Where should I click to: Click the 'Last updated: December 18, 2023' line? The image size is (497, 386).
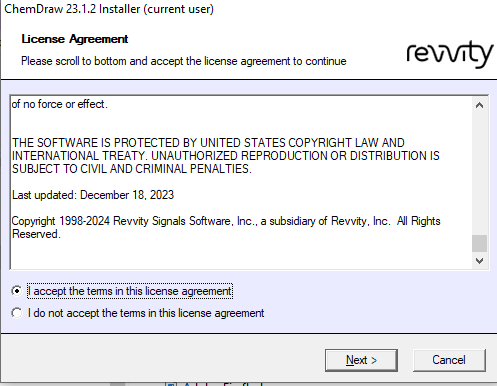coord(93,195)
